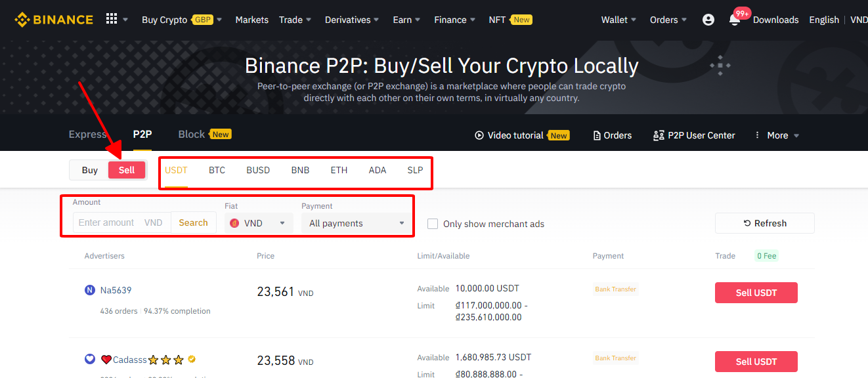
Task: Click the Refresh button
Action: [765, 223]
